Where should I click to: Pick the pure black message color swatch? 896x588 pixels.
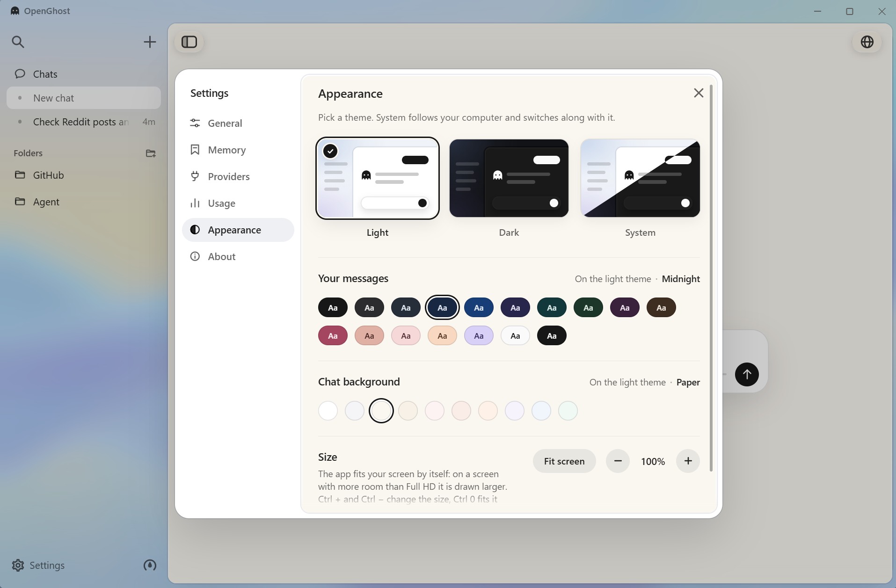tap(333, 307)
